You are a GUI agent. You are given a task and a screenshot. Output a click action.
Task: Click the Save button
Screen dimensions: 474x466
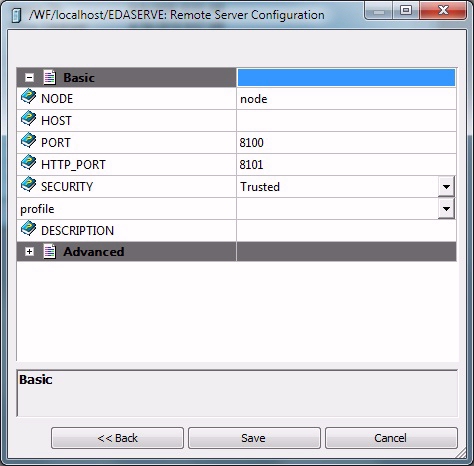coord(254,438)
